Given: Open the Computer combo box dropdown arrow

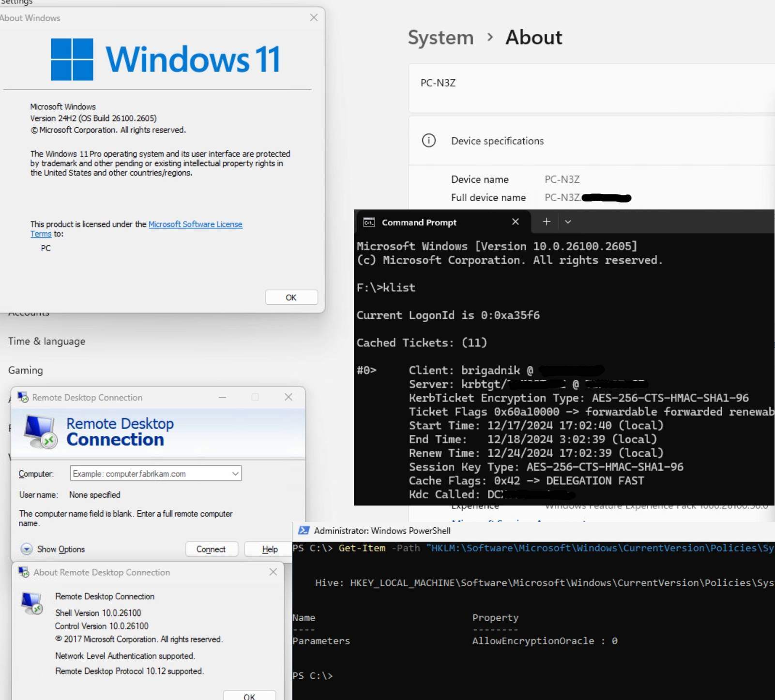Looking at the screenshot, I should [x=235, y=474].
